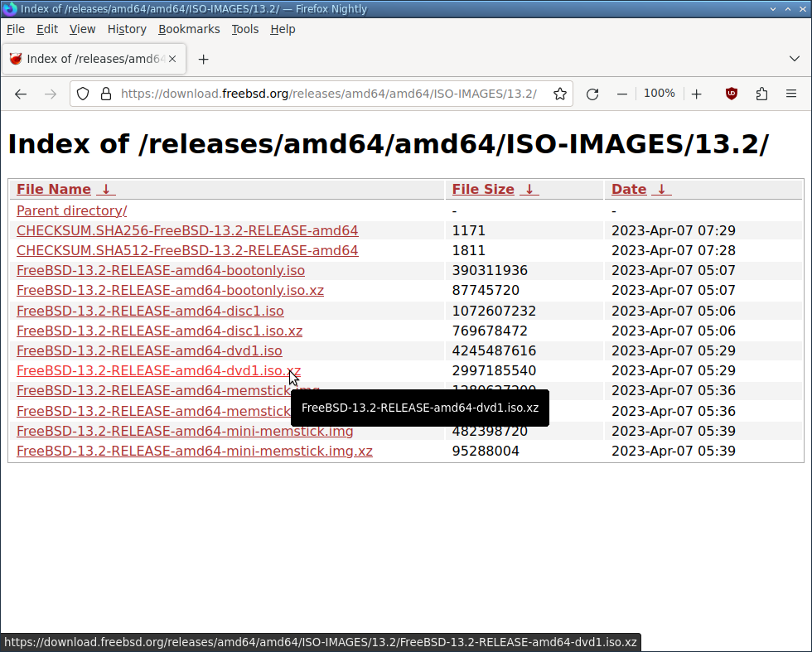812x652 pixels.
Task: Click the site security padlock icon
Action: tap(106, 94)
